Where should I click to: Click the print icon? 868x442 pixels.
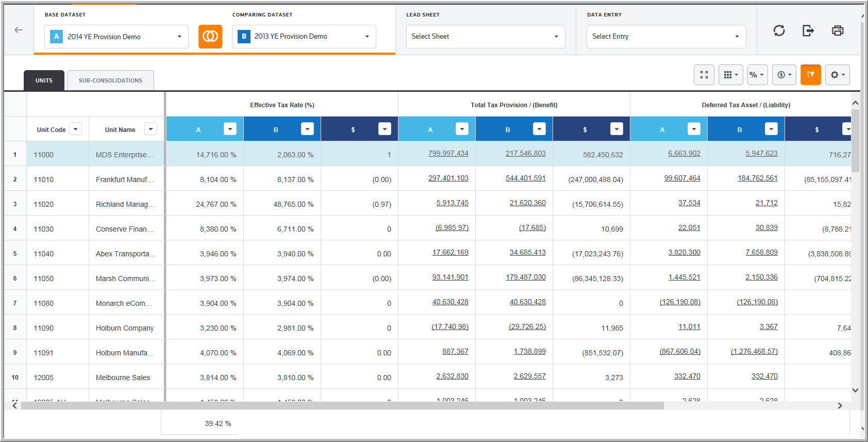838,30
